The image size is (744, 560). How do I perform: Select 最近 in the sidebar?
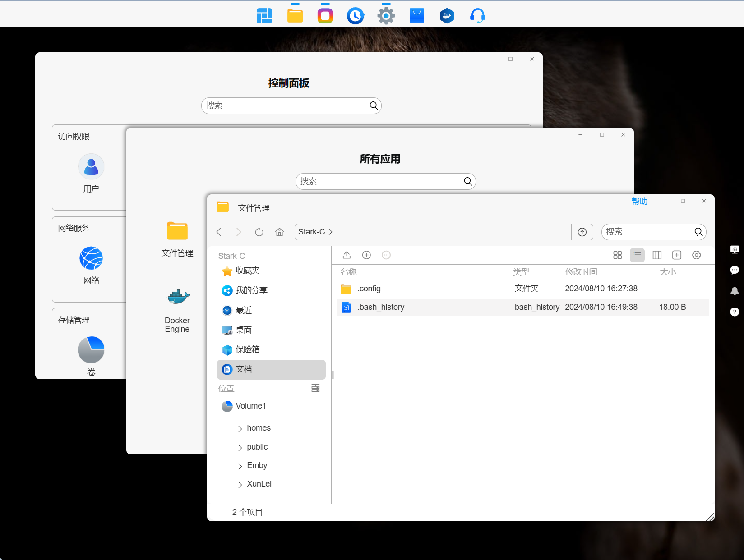(271, 310)
